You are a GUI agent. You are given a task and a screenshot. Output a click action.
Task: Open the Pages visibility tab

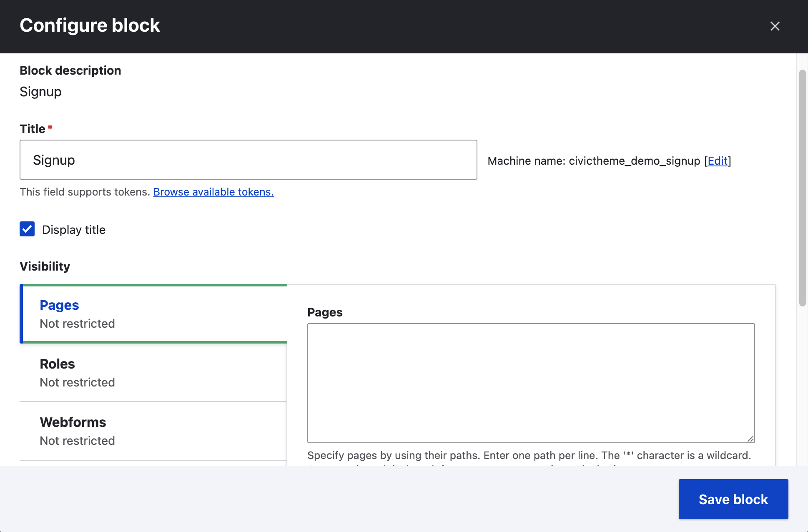pyautogui.click(x=59, y=305)
